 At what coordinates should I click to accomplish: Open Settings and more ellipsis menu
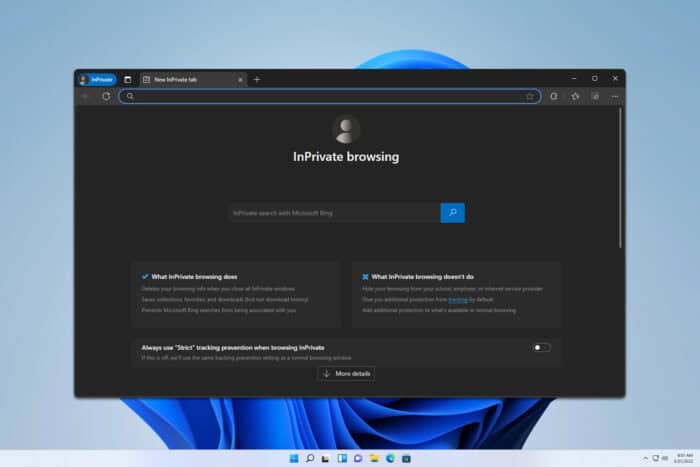click(615, 96)
